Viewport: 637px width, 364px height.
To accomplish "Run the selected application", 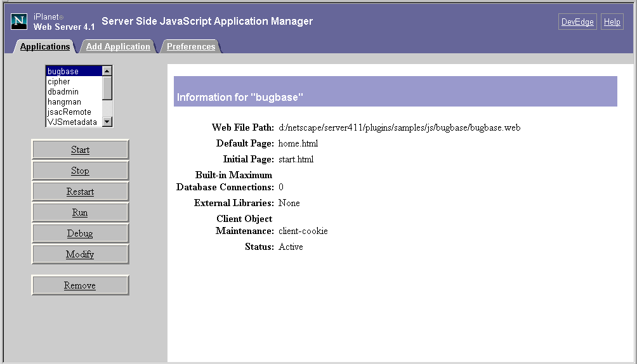I will coord(80,212).
